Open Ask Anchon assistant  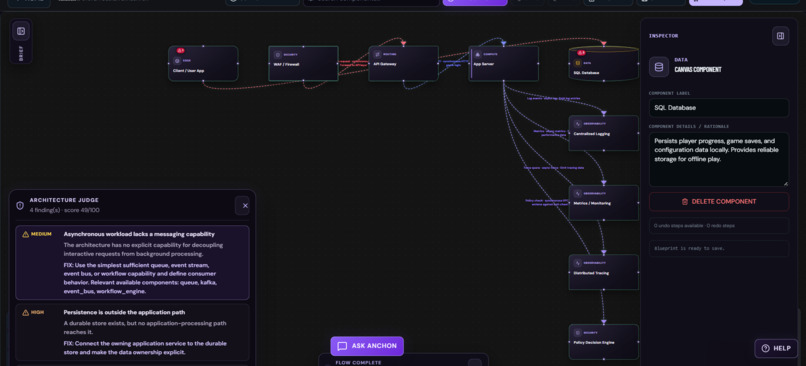(x=367, y=346)
